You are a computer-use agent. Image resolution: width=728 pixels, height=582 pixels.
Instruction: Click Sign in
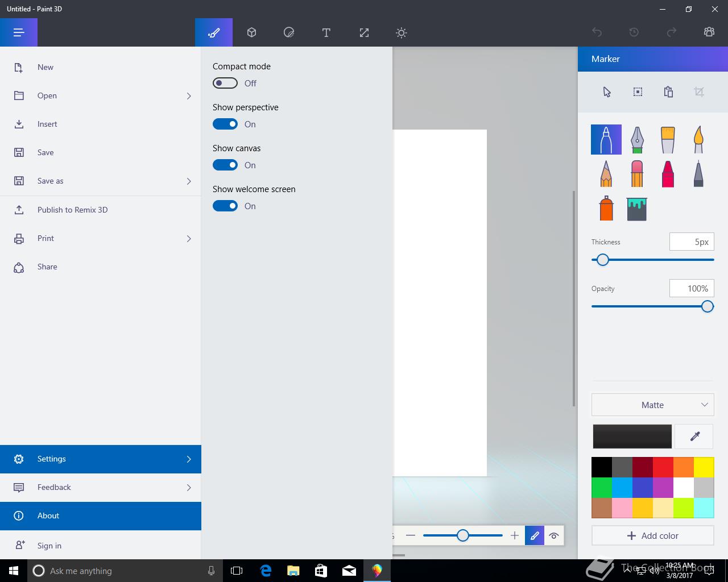pyautogui.click(x=101, y=545)
